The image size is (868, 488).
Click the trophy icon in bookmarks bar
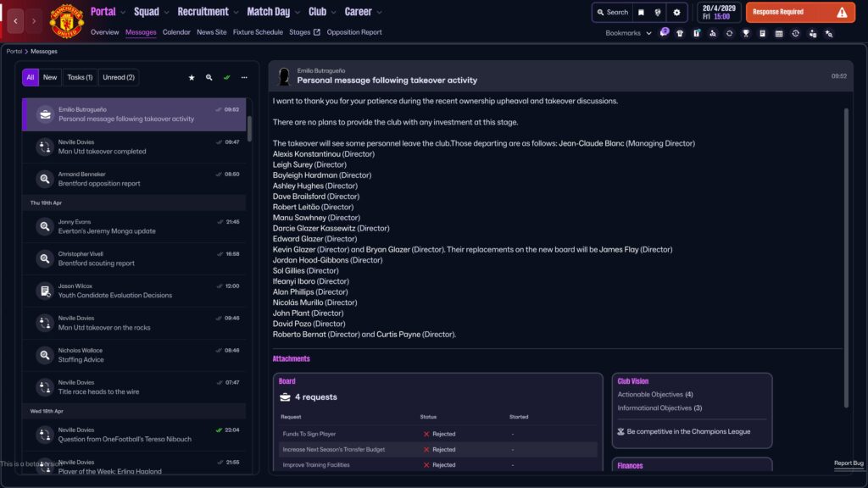[x=746, y=34]
